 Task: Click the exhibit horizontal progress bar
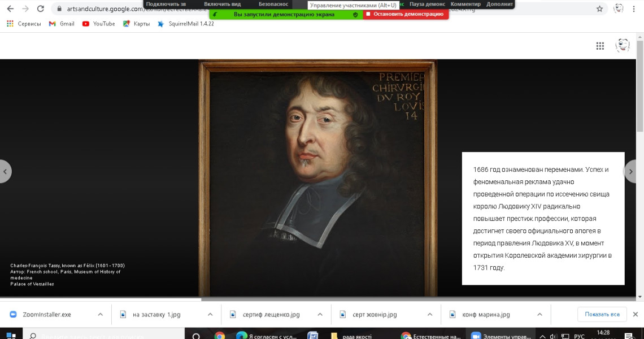(318, 299)
